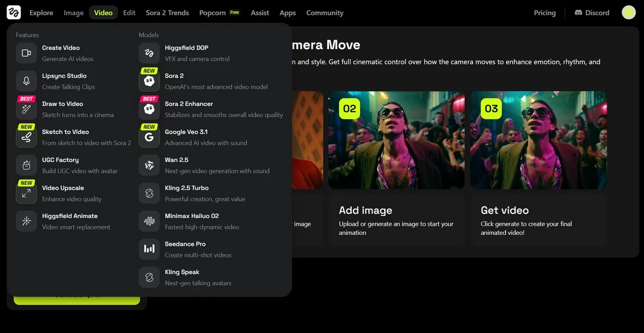Choose the Sketch to Video title
644x333 pixels.
(65, 131)
